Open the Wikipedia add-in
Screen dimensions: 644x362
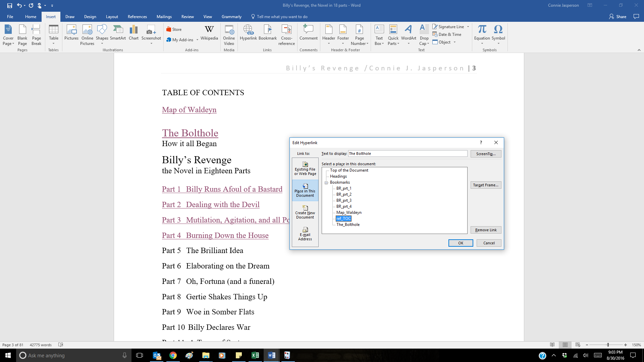pos(209,33)
